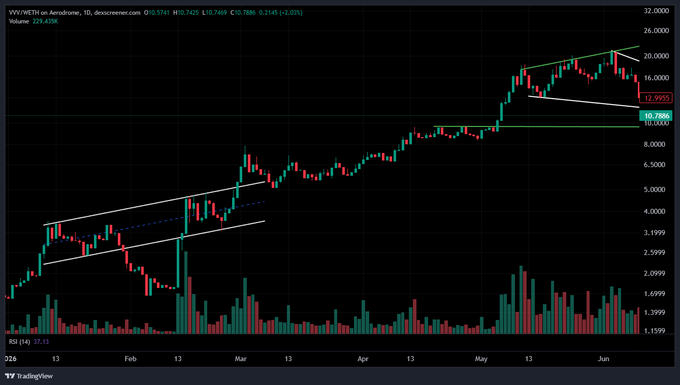Click the 1.3999 price axis label
Image resolution: width=680 pixels, height=385 pixels.
(654, 313)
